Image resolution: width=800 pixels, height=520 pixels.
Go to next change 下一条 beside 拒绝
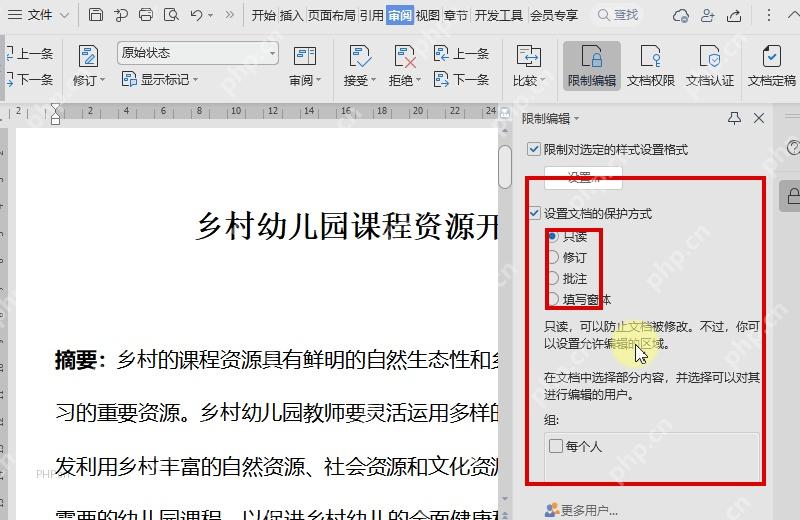(x=461, y=80)
